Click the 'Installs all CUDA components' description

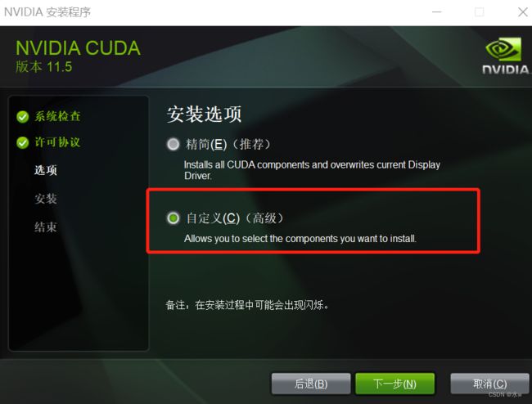tap(312, 170)
